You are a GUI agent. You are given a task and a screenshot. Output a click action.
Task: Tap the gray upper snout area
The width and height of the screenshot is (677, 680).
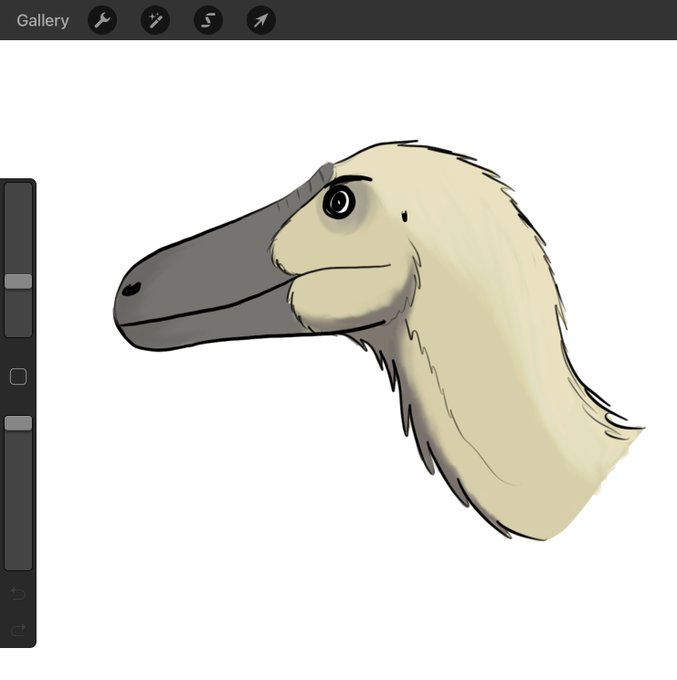[x=208, y=269]
